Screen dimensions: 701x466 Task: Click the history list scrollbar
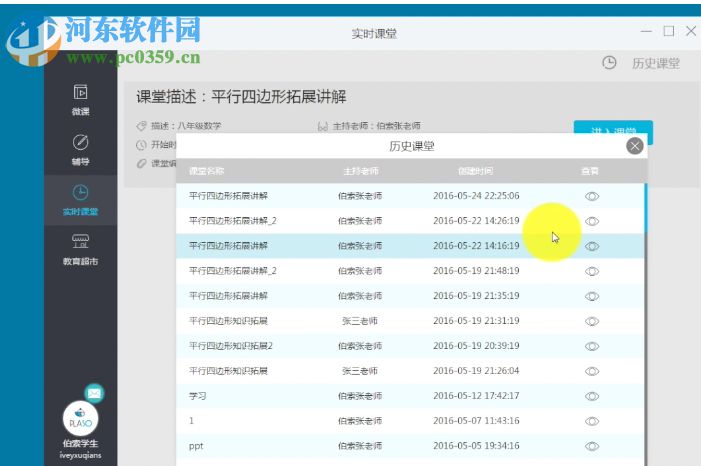[x=646, y=208]
